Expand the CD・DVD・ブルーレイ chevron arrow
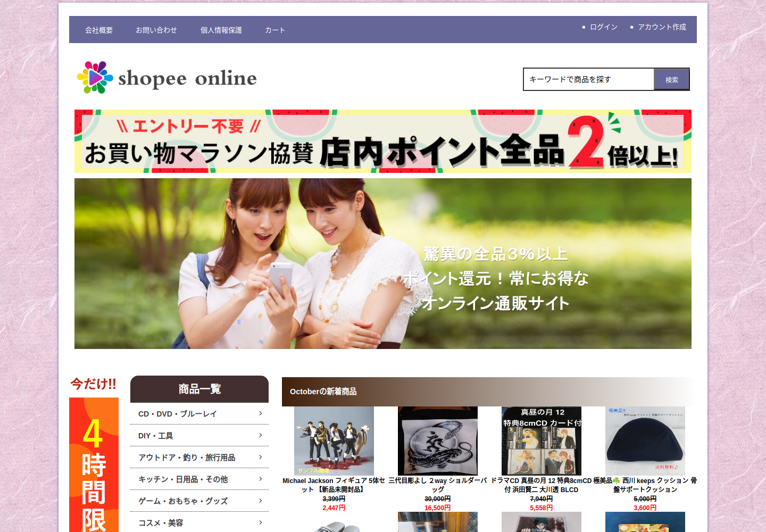 260,413
